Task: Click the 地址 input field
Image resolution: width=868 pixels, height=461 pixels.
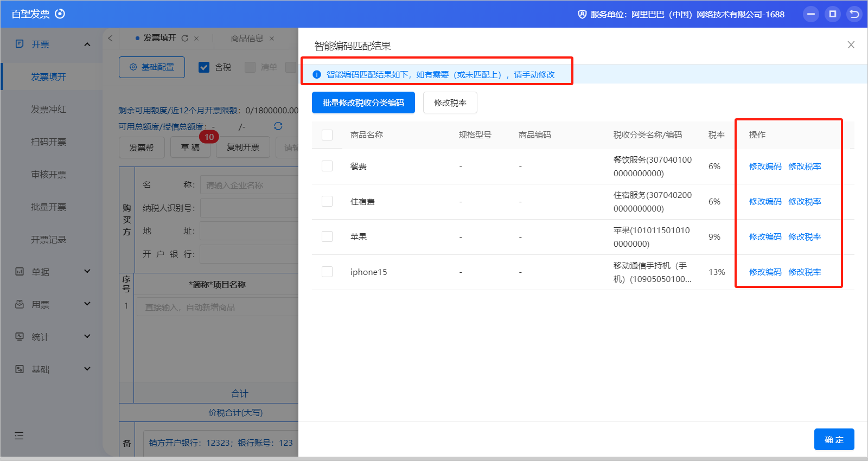Action: pos(249,231)
